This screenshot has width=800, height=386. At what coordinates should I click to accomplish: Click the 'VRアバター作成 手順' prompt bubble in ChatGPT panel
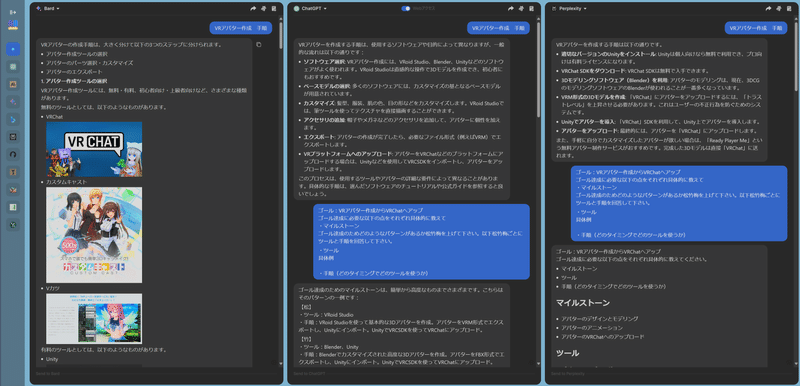point(498,29)
